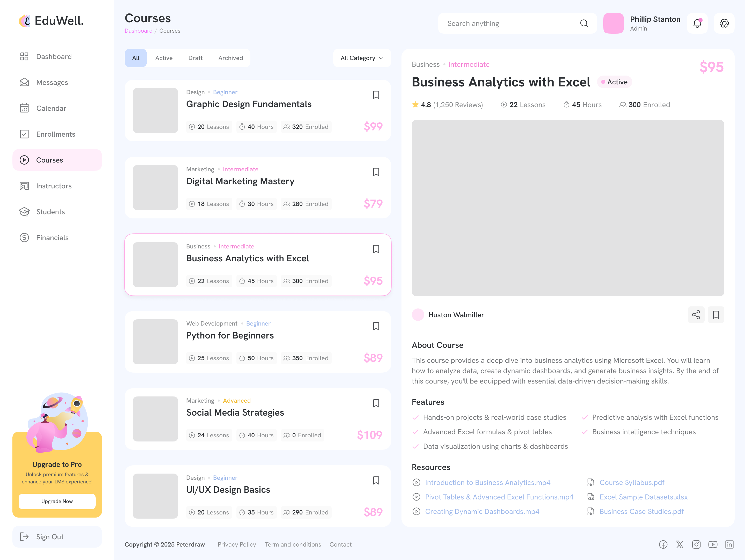Image resolution: width=745 pixels, height=560 pixels.
Task: Click the share icon beside Huston Walmiller
Action: coord(696,315)
